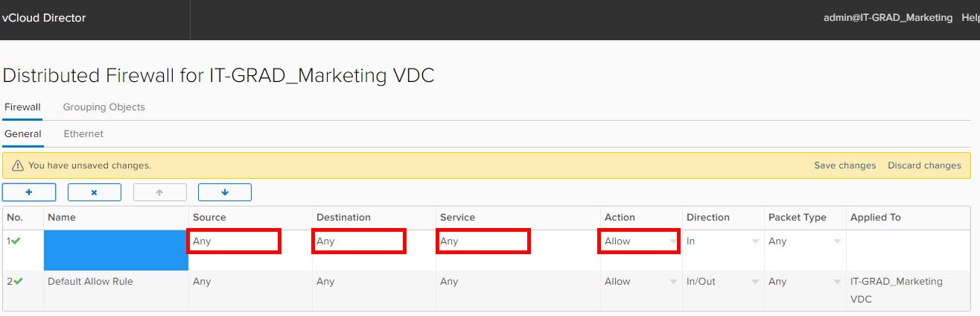
Task: Click Discard changes link
Action: click(924, 165)
